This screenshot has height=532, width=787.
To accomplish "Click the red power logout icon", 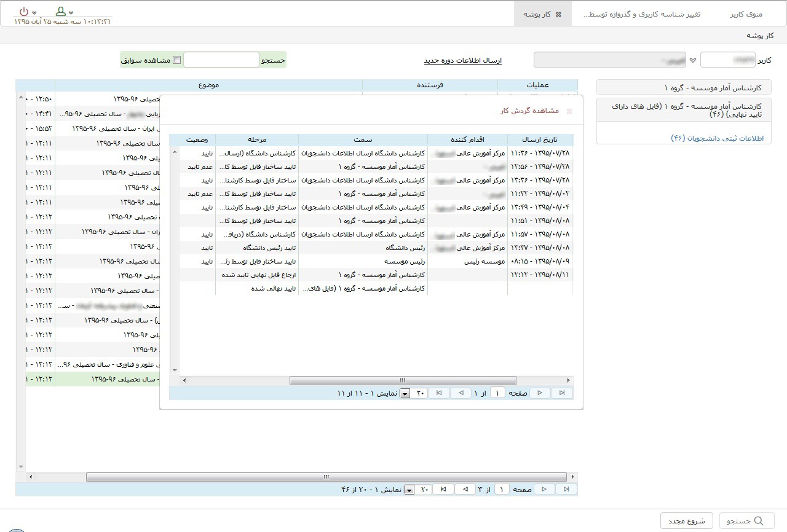I will pyautogui.click(x=24, y=12).
